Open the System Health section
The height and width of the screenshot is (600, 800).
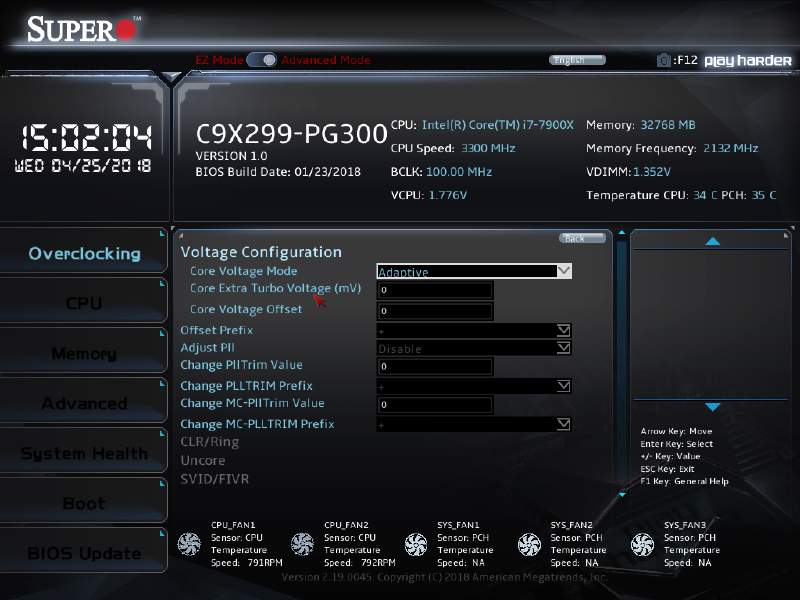pos(84,453)
